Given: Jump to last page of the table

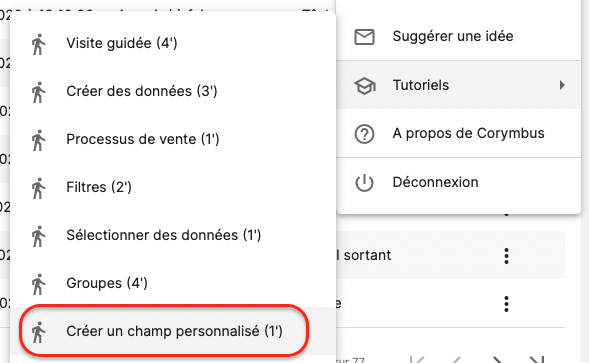Looking at the screenshot, I should coord(536,360).
